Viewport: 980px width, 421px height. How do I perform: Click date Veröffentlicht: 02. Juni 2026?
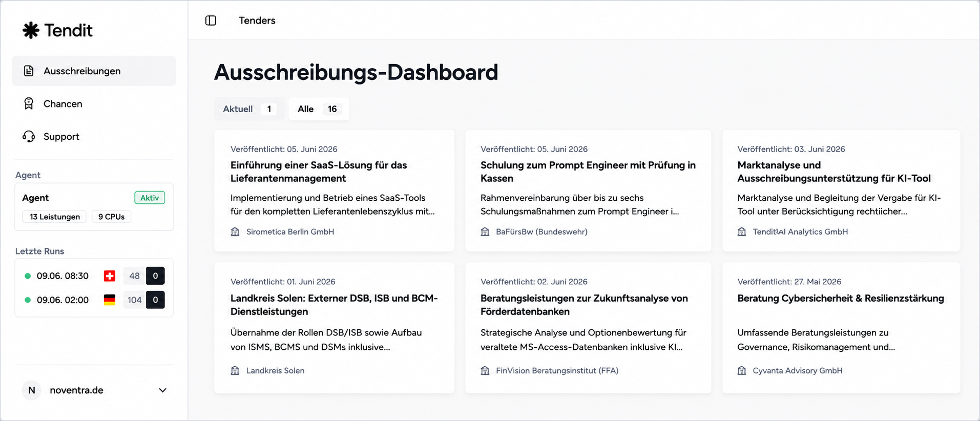534,282
